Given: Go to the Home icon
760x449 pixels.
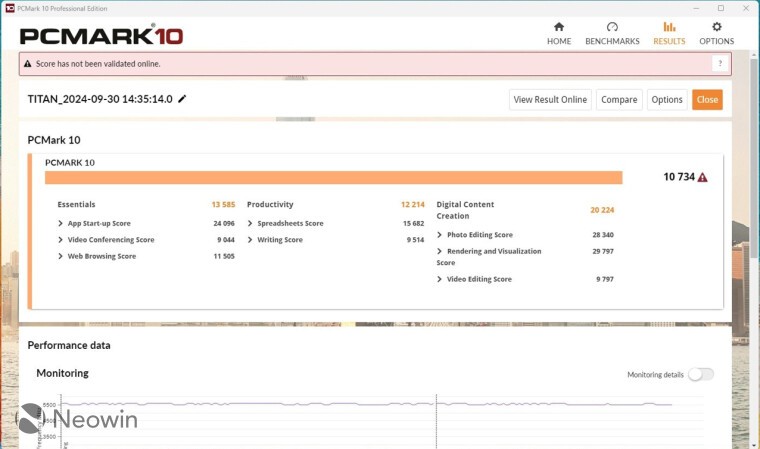Looking at the screenshot, I should pyautogui.click(x=559, y=27).
